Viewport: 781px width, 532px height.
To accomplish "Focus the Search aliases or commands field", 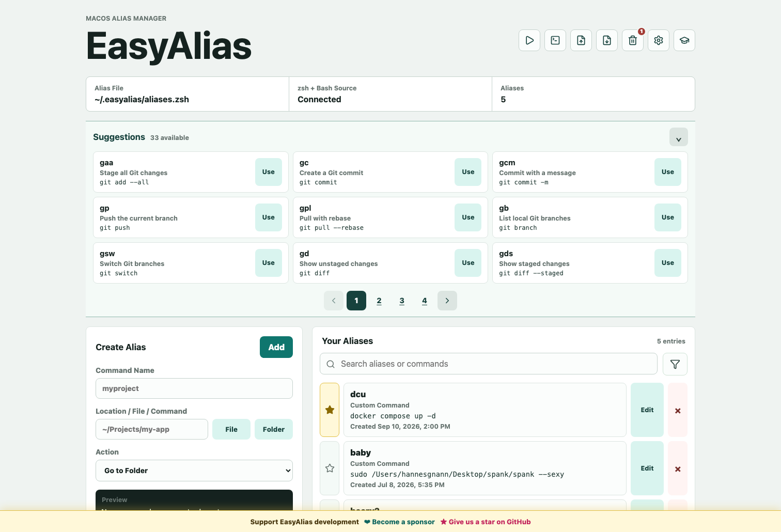I will click(x=489, y=364).
